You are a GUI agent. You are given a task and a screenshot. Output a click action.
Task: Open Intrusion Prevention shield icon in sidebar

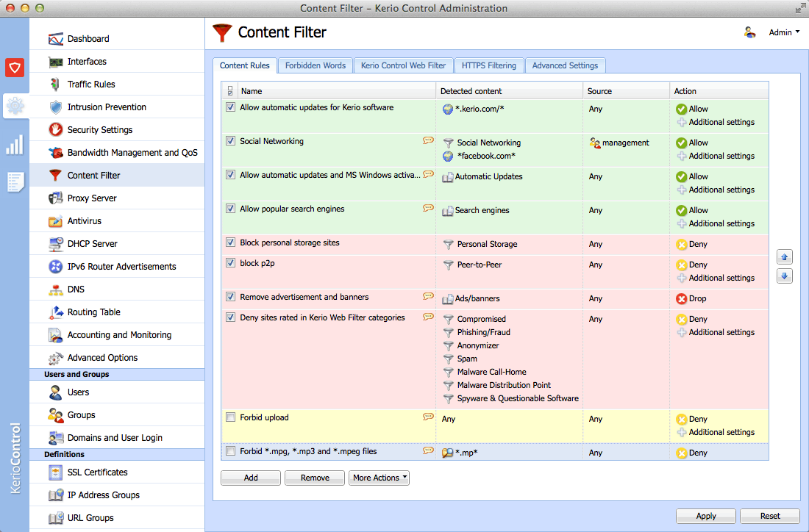[x=56, y=107]
